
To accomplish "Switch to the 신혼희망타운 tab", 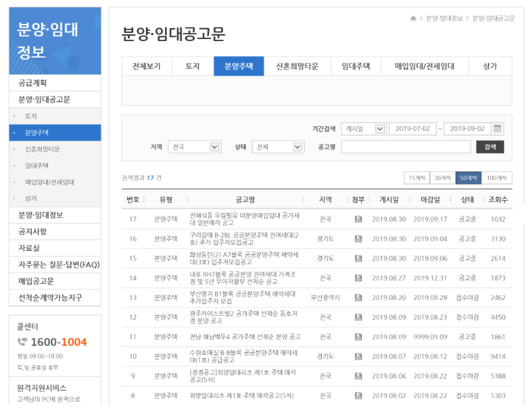I will (297, 66).
